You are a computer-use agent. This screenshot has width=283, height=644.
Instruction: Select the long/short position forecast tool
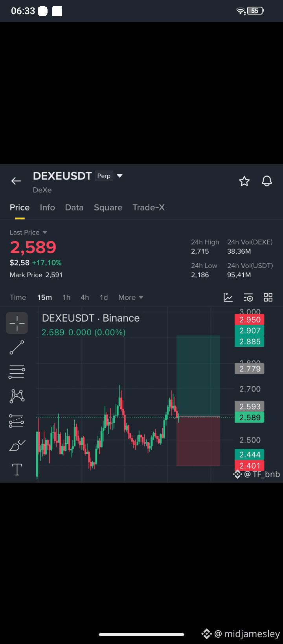click(x=17, y=421)
